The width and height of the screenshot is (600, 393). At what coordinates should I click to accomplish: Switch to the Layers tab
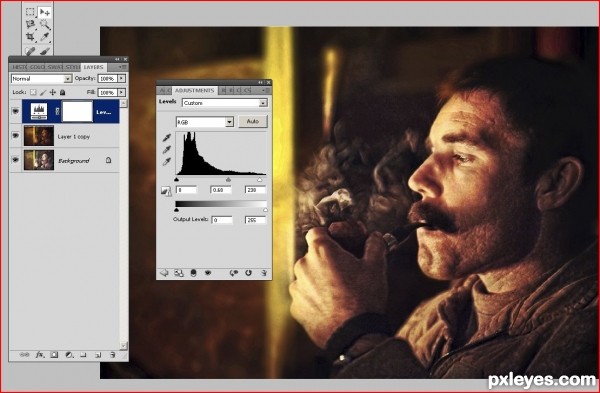(93, 67)
